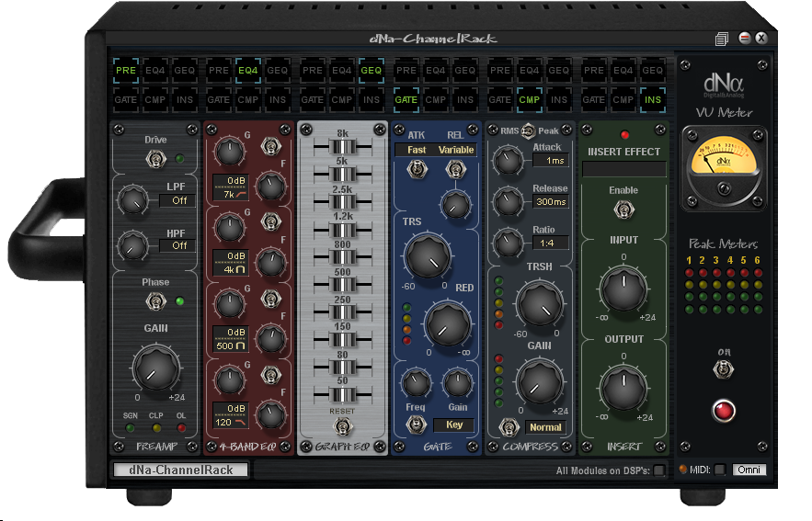Screen dimensions: 812x521
Task: Click the compressor Ratio knob
Action: tap(508, 243)
